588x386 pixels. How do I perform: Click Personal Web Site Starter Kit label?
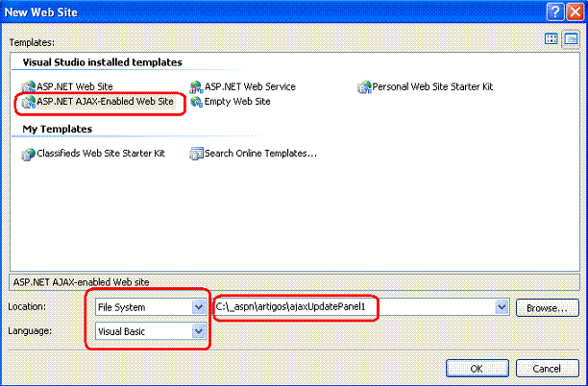(432, 87)
